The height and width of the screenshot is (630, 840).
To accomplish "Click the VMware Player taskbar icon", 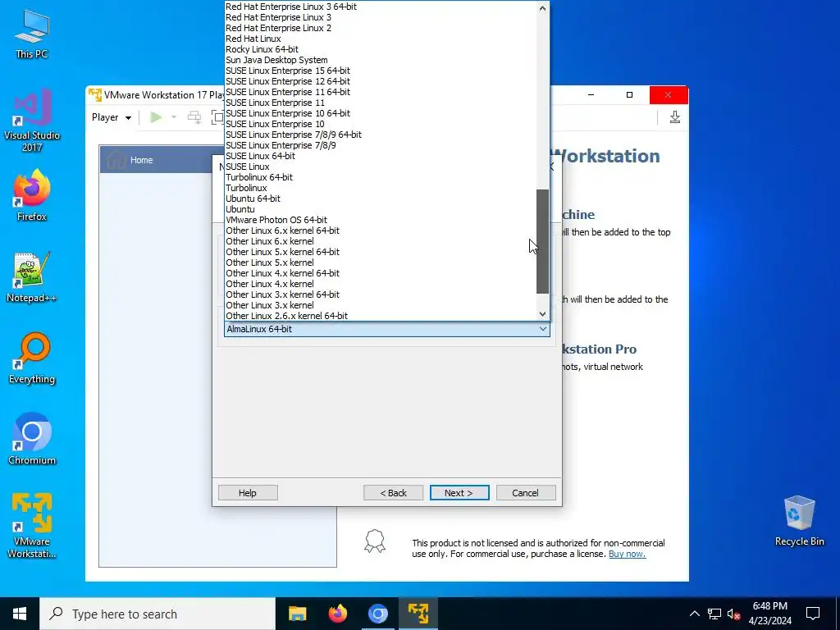I will coord(418,614).
